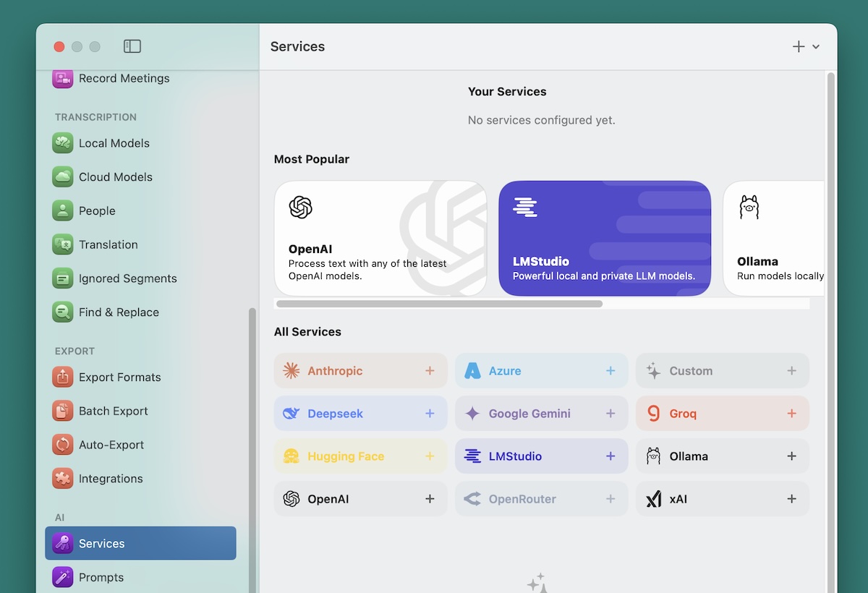The height and width of the screenshot is (593, 868).
Task: Open Record Meetings in the sidebar
Action: pos(140,78)
